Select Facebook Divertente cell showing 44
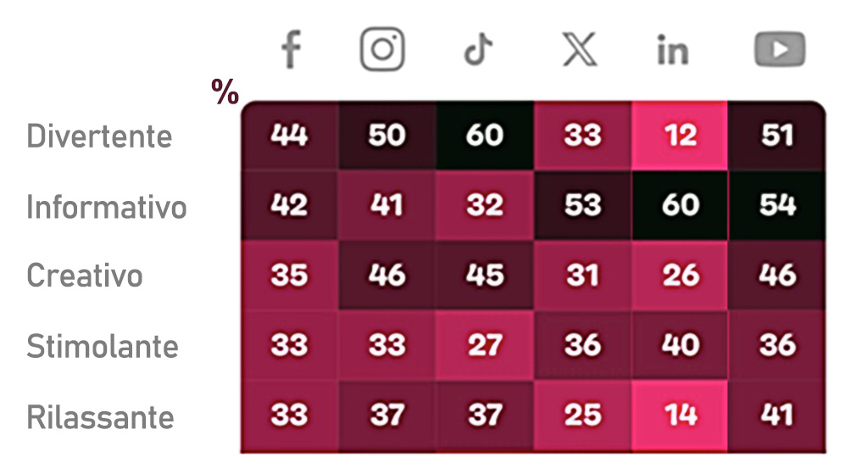This screenshot has height=474, width=868. (x=289, y=136)
